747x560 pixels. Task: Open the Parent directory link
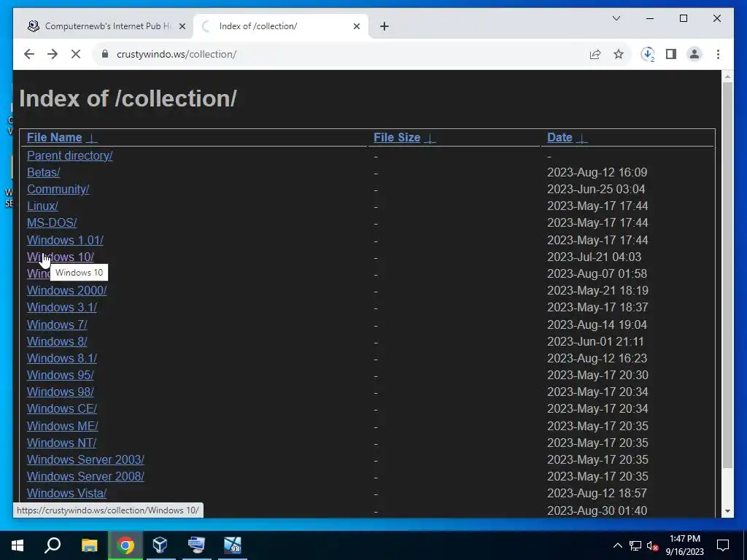[x=69, y=156]
